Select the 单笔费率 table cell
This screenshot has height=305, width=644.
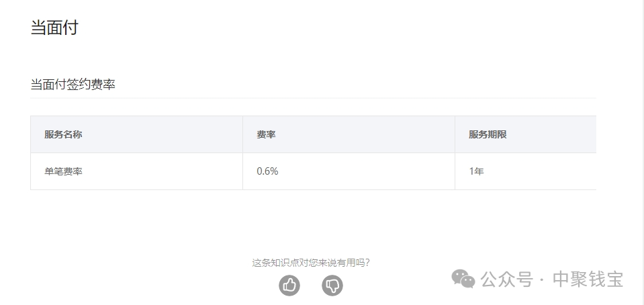pos(63,171)
